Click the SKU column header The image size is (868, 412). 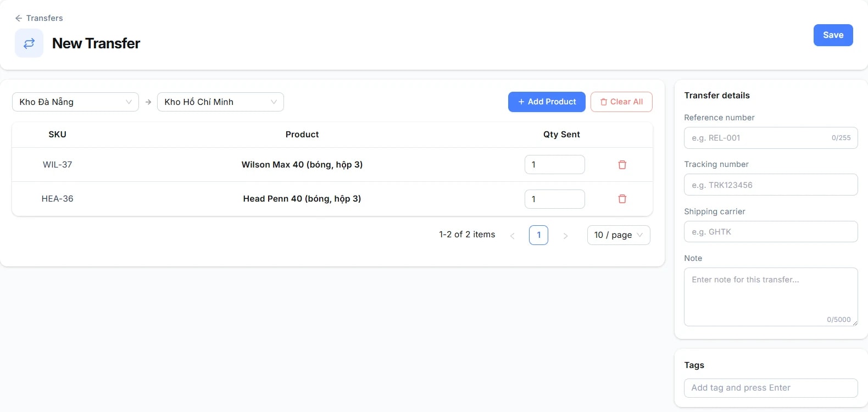point(58,135)
